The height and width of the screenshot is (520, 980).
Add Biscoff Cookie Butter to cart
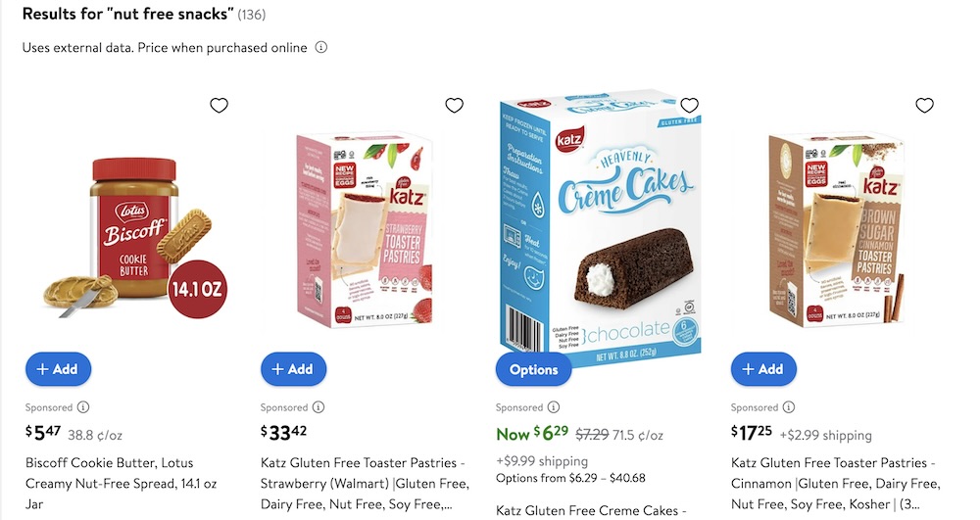(x=59, y=369)
